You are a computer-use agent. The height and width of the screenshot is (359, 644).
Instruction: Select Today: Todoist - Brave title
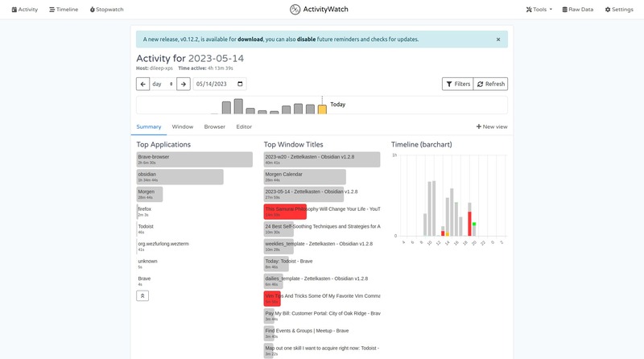coord(289,264)
